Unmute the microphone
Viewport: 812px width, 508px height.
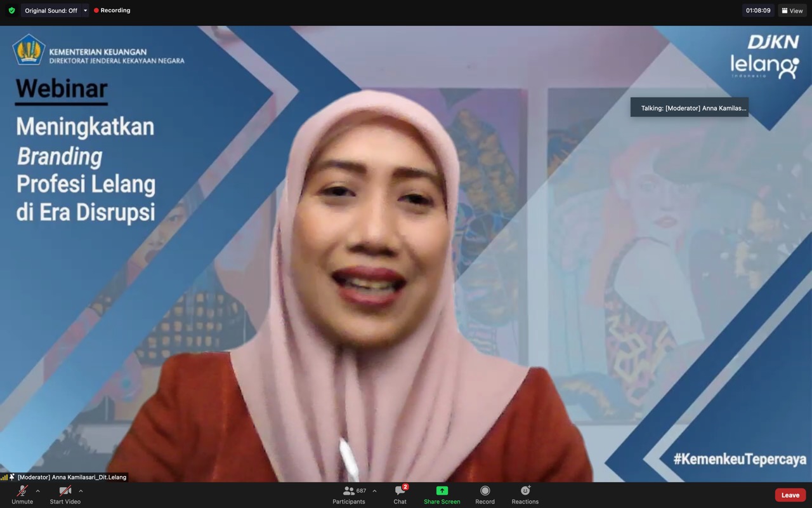pos(22,494)
